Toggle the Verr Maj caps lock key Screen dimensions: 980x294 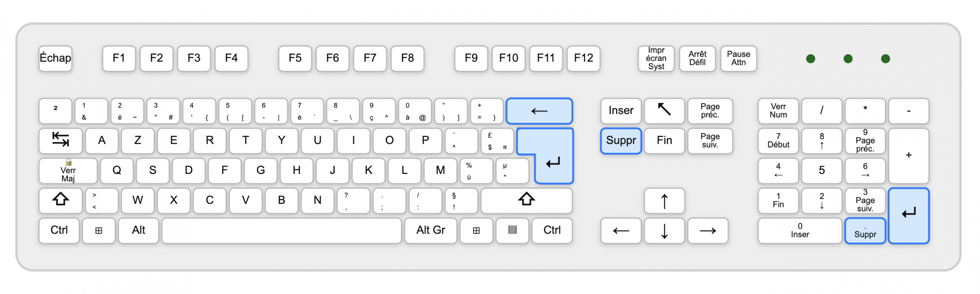click(68, 171)
